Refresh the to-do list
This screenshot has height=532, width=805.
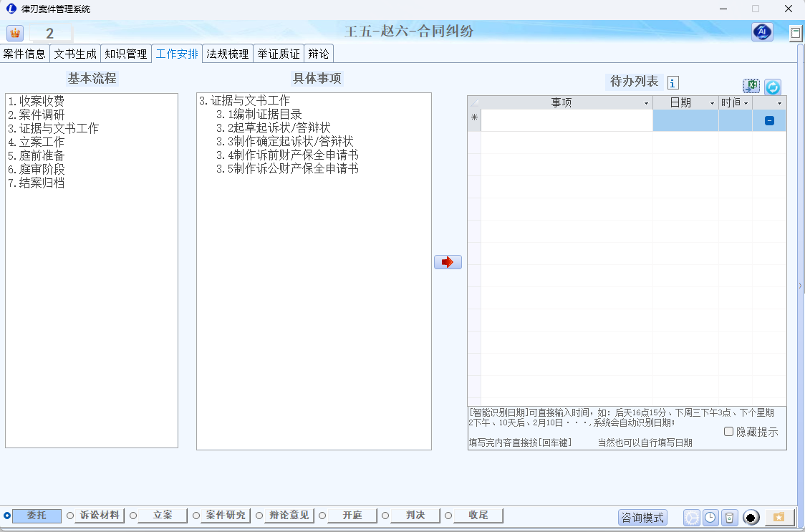pos(772,87)
